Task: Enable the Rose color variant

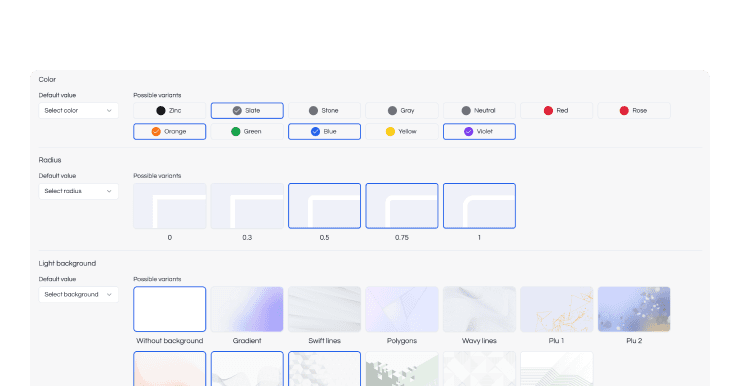Action: click(x=634, y=110)
